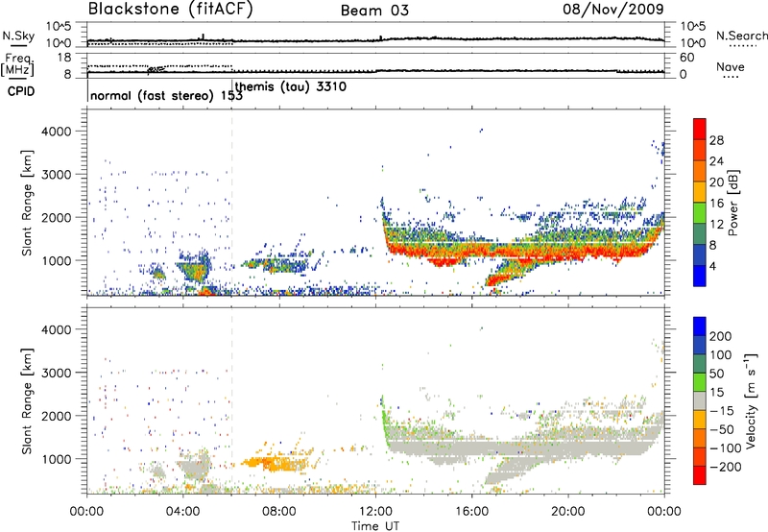This screenshot has height=532, width=768.
Task: Click the '-100' label on velocity colorbar
Action: click(726, 448)
